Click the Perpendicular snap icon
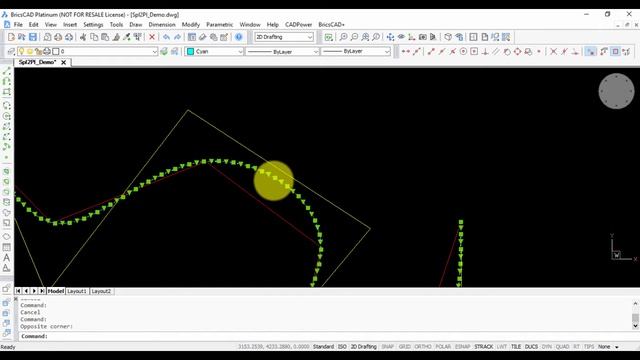This screenshot has height=360, width=640. [485, 51]
